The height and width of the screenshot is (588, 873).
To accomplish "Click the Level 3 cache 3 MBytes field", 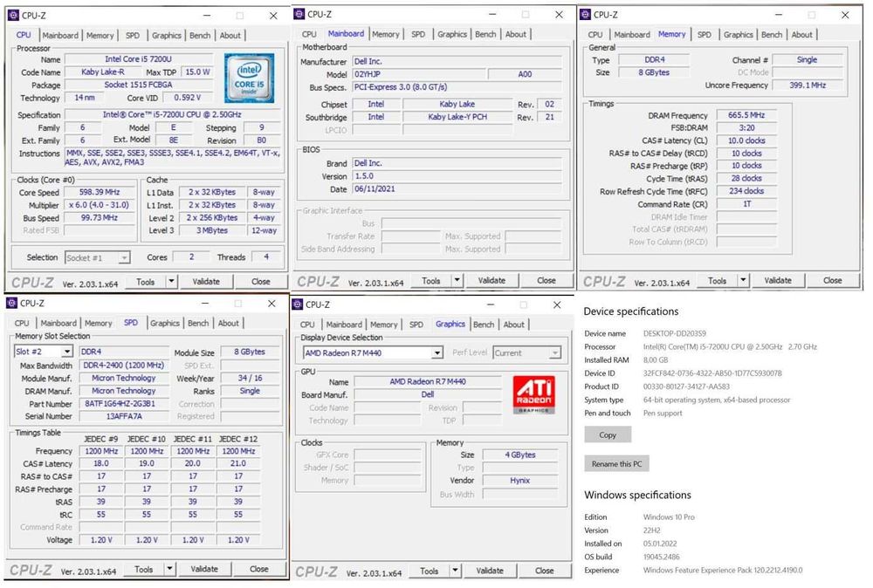I will pos(211,230).
